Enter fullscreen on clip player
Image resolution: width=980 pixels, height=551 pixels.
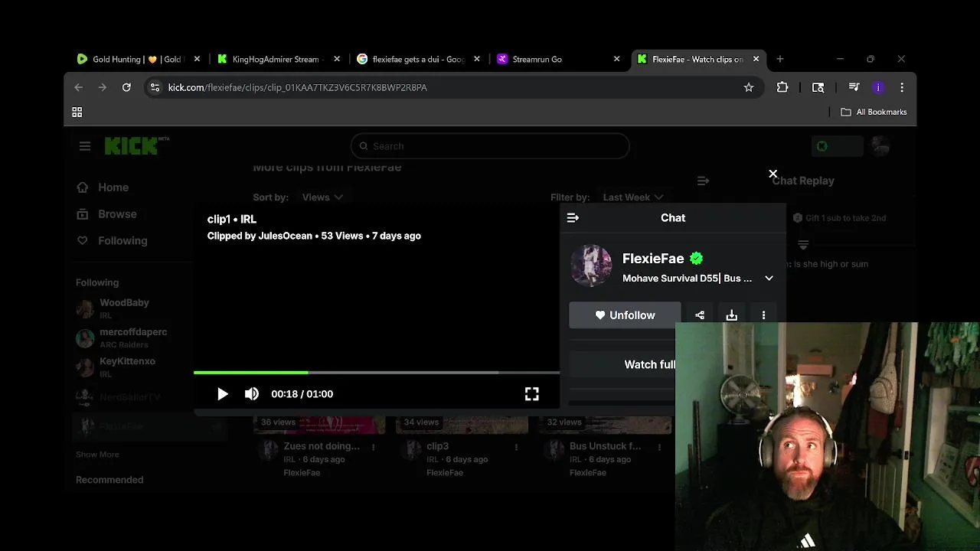pyautogui.click(x=531, y=394)
